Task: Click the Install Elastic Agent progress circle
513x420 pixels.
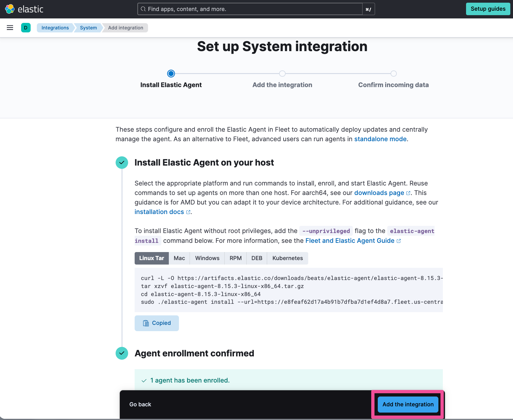Action: click(x=171, y=73)
